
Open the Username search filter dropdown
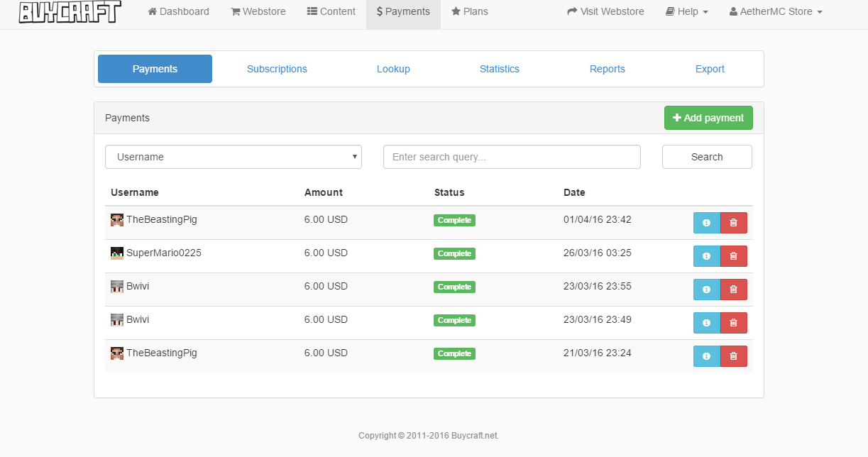click(234, 157)
